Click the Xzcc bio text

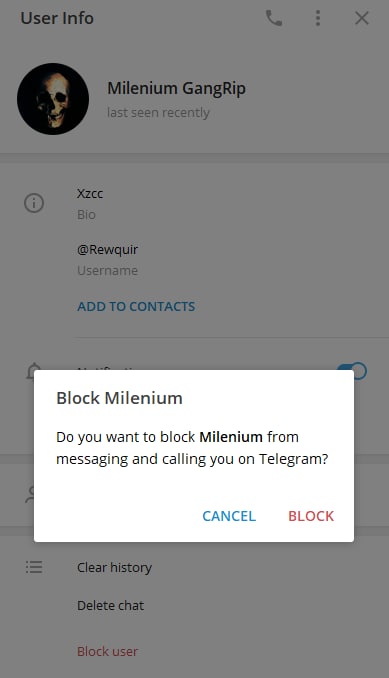click(90, 193)
